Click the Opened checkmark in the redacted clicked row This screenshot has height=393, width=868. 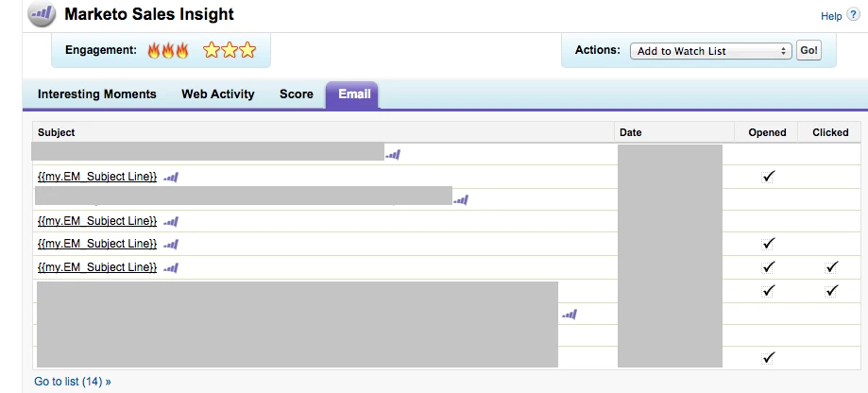tap(768, 290)
